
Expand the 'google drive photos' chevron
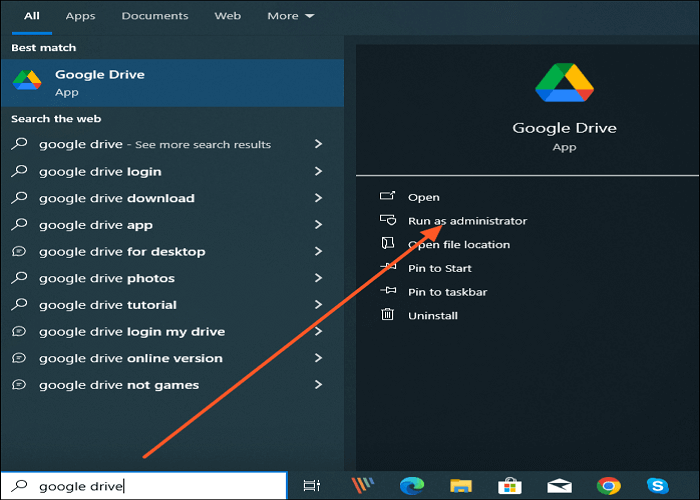point(318,278)
